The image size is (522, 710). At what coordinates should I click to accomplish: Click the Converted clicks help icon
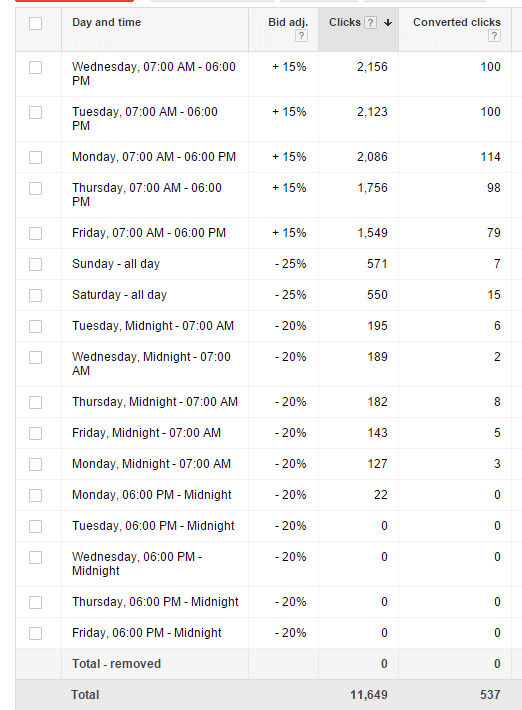(x=494, y=36)
